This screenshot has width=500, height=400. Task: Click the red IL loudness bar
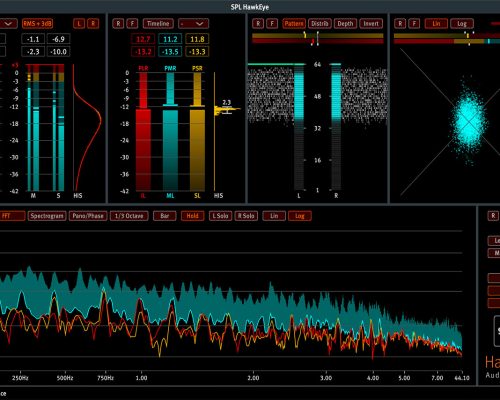pyautogui.click(x=143, y=150)
